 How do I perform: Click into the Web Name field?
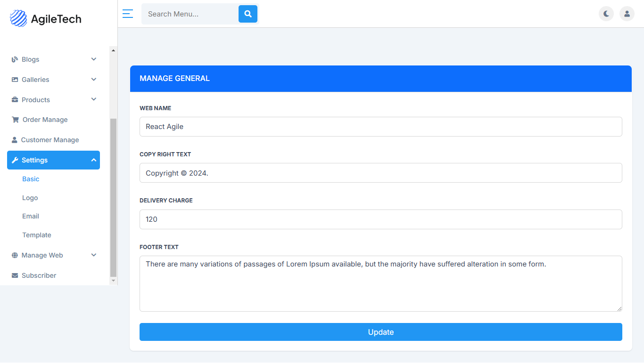pos(381,127)
